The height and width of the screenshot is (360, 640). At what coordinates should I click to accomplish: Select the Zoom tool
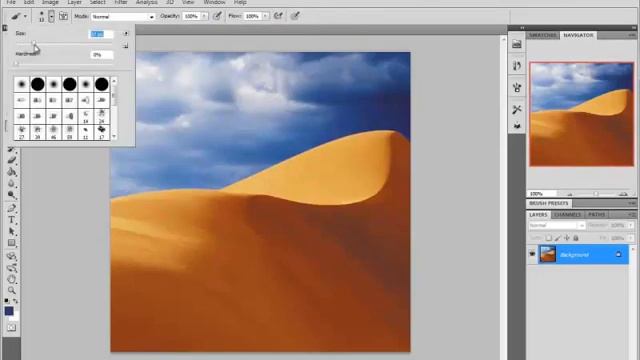11,291
